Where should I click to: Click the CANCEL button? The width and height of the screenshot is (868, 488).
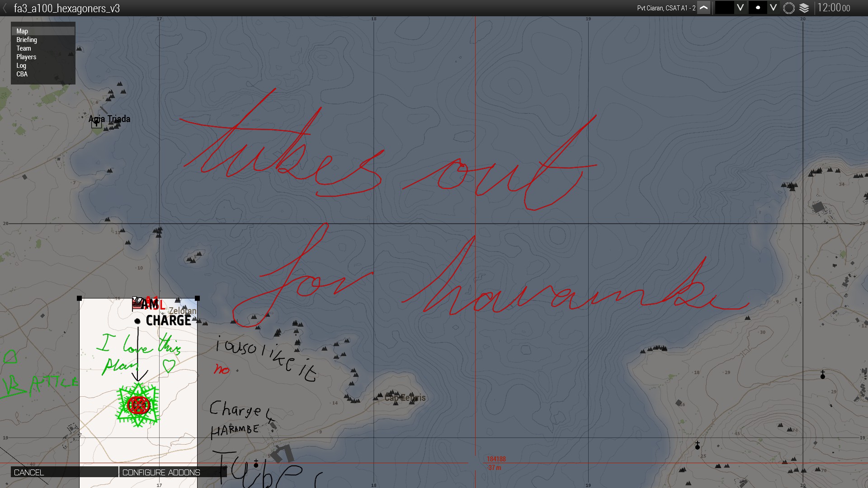tap(64, 472)
